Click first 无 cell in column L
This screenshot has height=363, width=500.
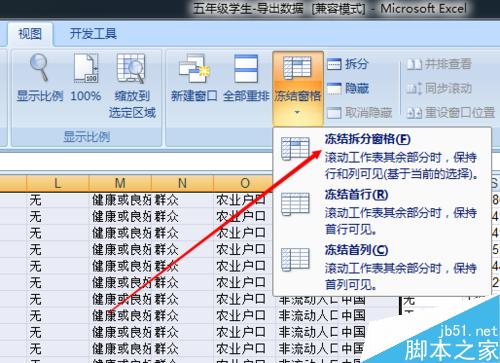(58, 200)
